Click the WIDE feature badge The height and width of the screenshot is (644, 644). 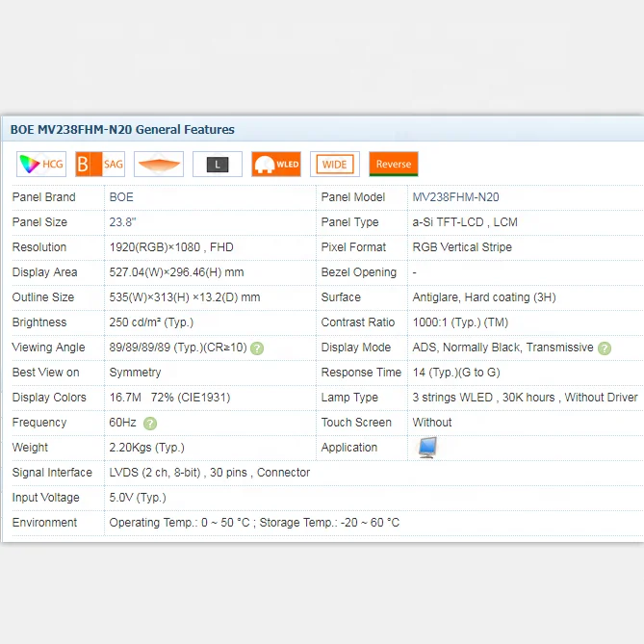coord(335,165)
